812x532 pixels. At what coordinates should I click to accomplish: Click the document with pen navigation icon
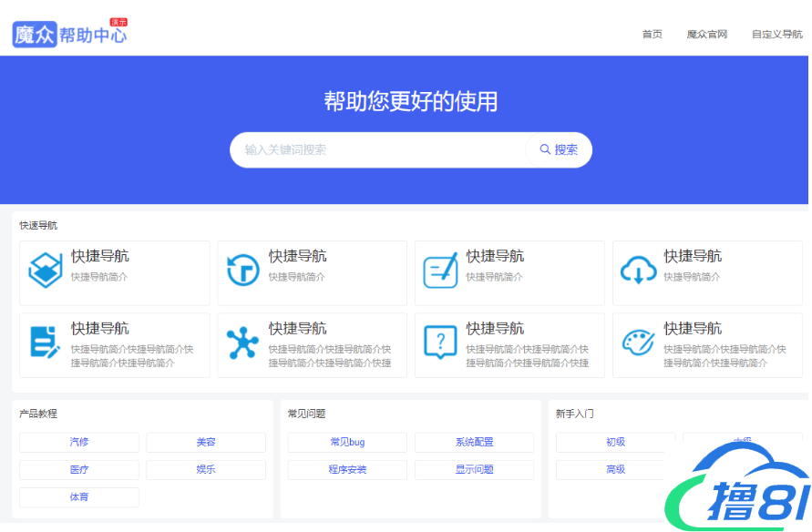46,343
